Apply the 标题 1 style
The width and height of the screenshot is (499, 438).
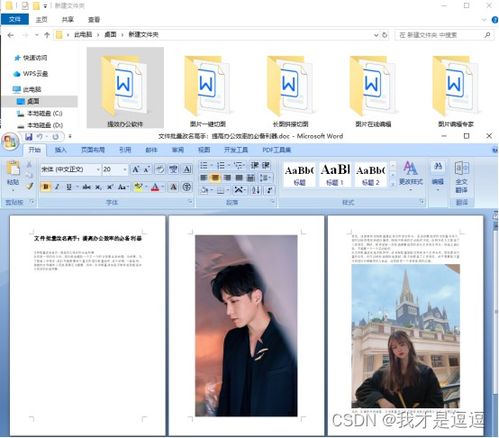335,174
